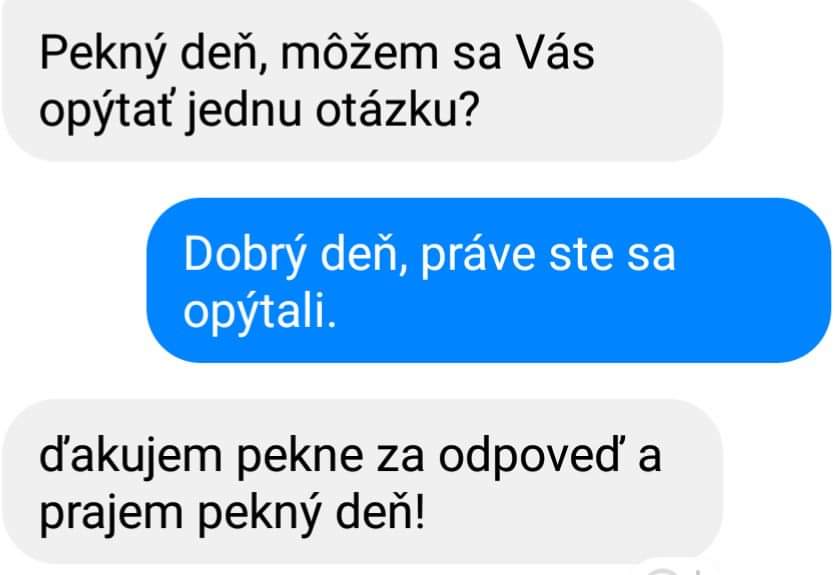This screenshot has height=575, width=835.
Task: Click the word 'otázku?' in first message
Action: click(x=398, y=111)
